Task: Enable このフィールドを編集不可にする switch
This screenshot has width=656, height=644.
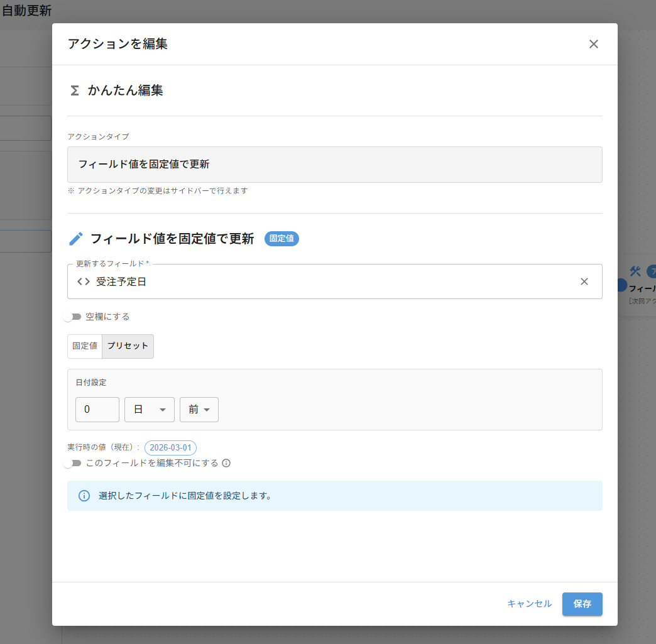Action: click(x=72, y=463)
